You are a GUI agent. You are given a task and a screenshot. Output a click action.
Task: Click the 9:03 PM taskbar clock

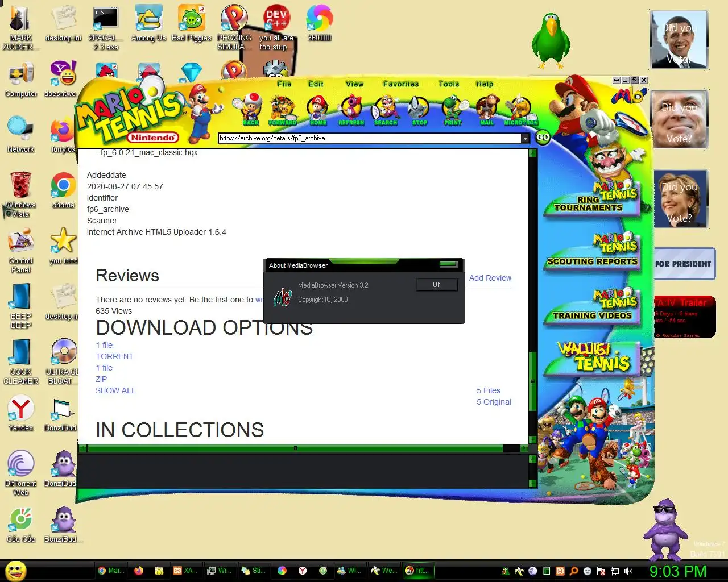click(678, 571)
